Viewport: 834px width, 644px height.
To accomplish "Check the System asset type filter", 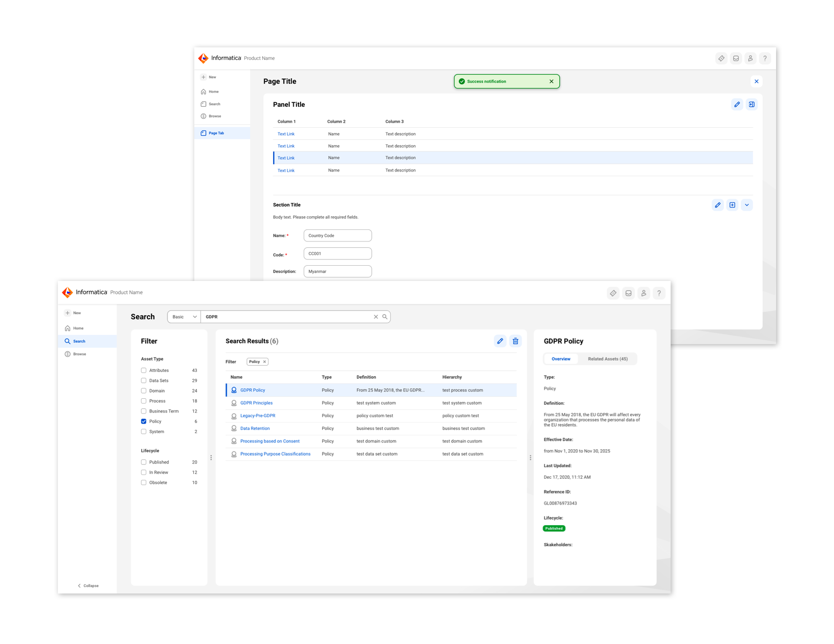I will coord(144,431).
